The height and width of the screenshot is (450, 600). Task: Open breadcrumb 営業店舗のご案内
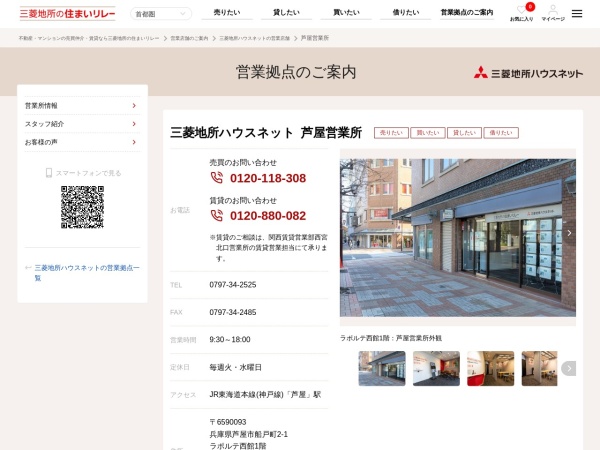[x=189, y=38]
